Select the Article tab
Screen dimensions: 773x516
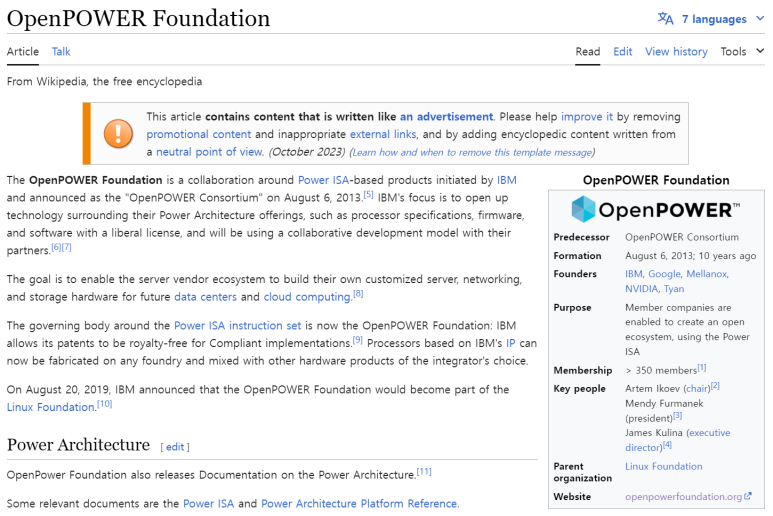23,51
